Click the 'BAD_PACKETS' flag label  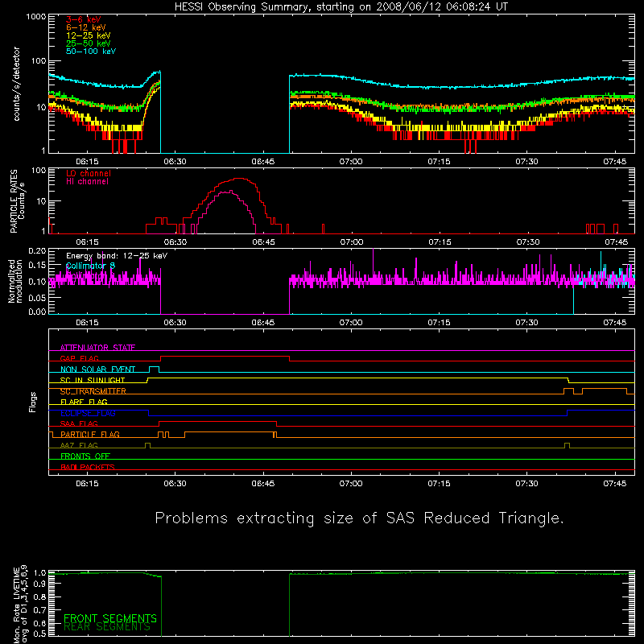click(88, 467)
